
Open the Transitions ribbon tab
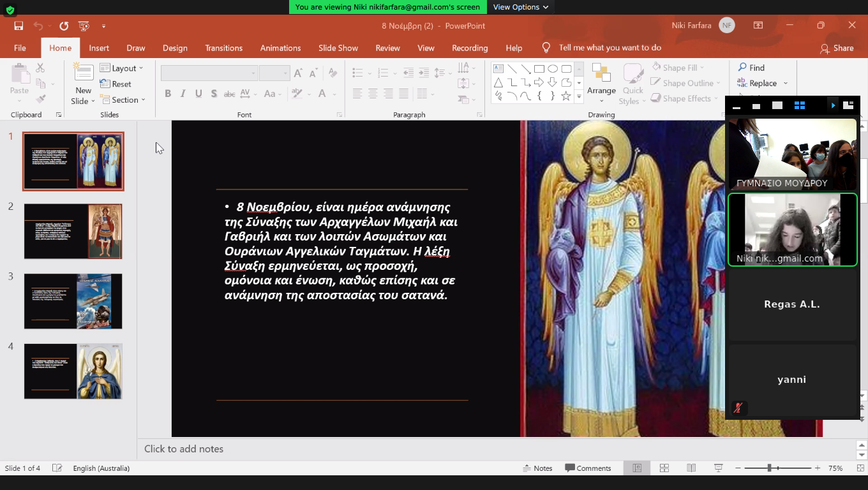(x=224, y=48)
